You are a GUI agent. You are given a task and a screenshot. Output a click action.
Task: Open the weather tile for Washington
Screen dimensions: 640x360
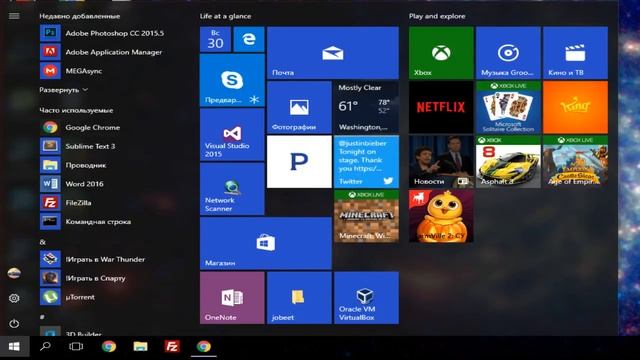pyautogui.click(x=366, y=107)
